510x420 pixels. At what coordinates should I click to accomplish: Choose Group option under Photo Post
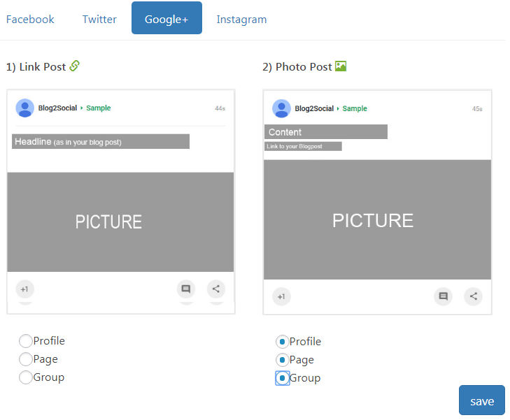tap(282, 378)
